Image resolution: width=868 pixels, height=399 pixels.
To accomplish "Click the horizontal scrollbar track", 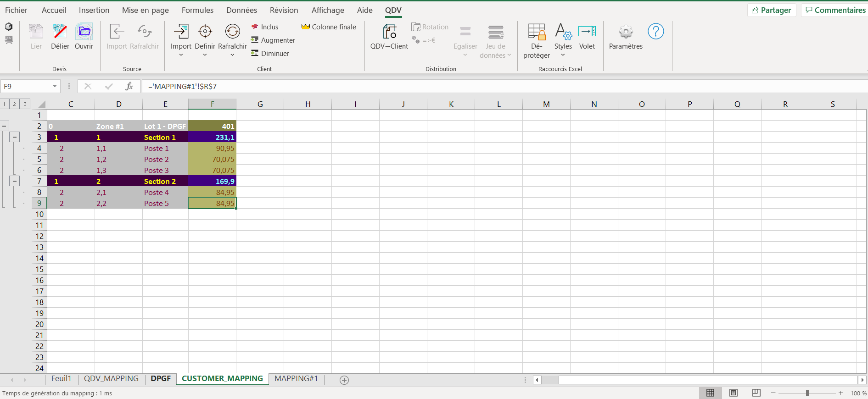I will [x=708, y=380].
